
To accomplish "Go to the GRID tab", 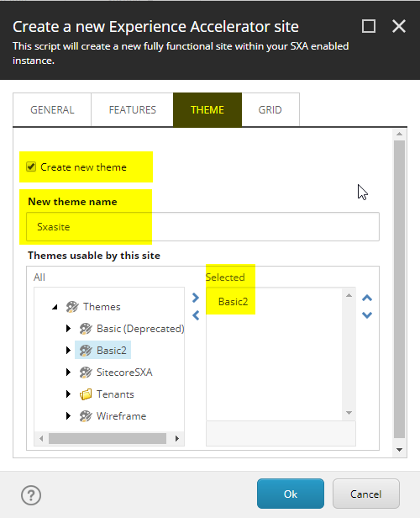I will [x=270, y=109].
